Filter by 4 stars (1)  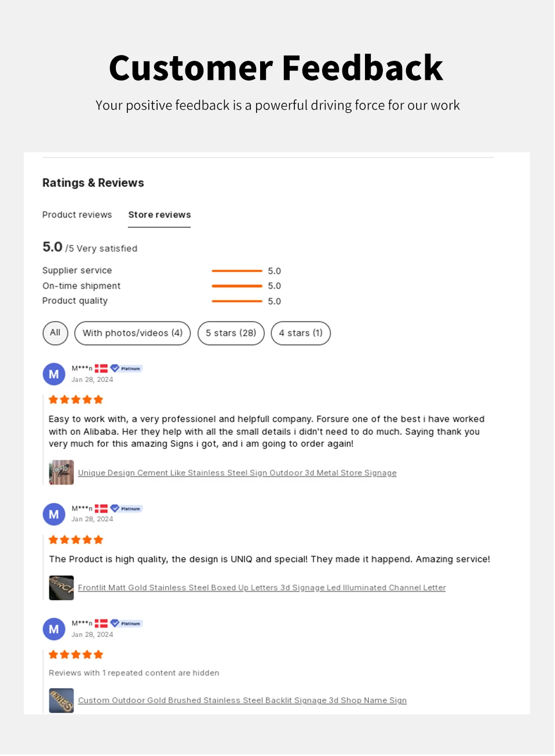coord(301,333)
